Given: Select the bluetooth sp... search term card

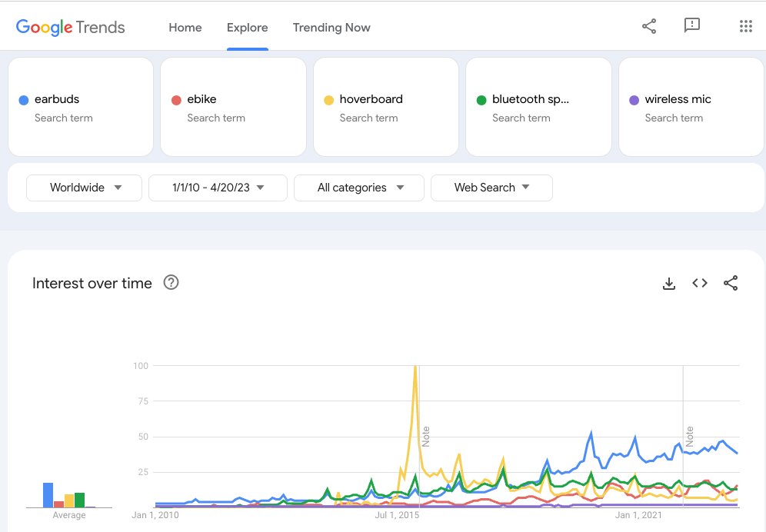Looking at the screenshot, I should pyautogui.click(x=538, y=107).
